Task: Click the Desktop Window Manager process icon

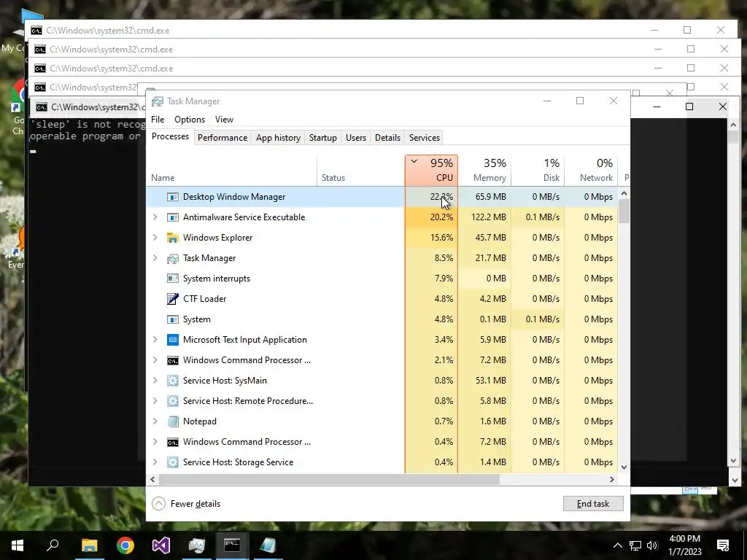Action: pos(172,197)
